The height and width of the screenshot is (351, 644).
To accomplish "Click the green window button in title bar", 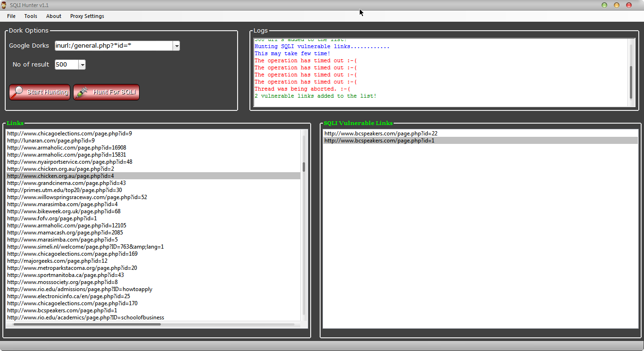I will (x=604, y=5).
